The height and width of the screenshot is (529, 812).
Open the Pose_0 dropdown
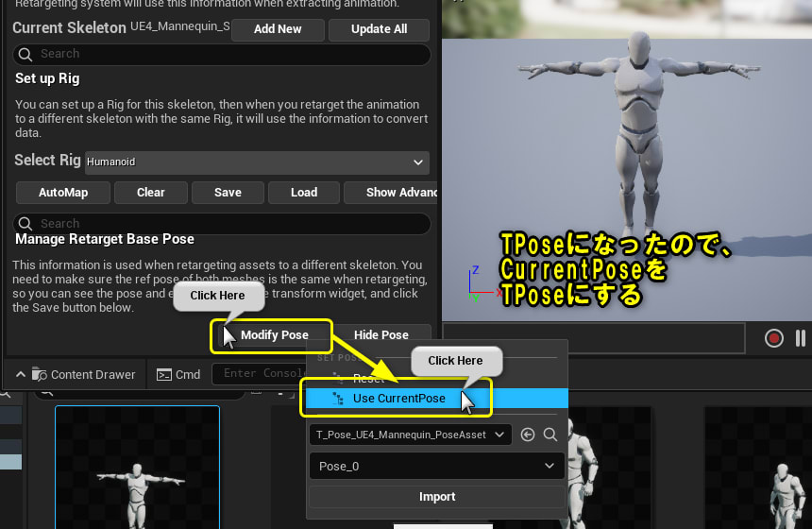(x=436, y=467)
